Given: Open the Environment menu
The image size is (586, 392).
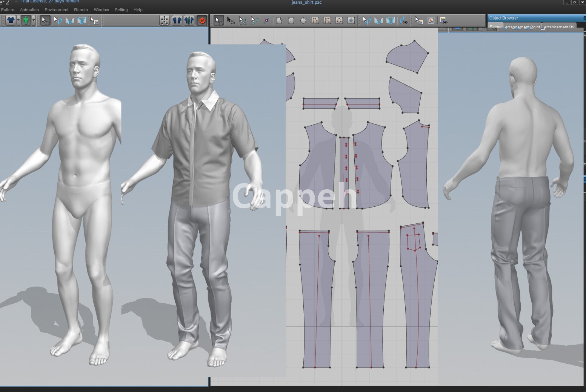Looking at the screenshot, I should [56, 10].
